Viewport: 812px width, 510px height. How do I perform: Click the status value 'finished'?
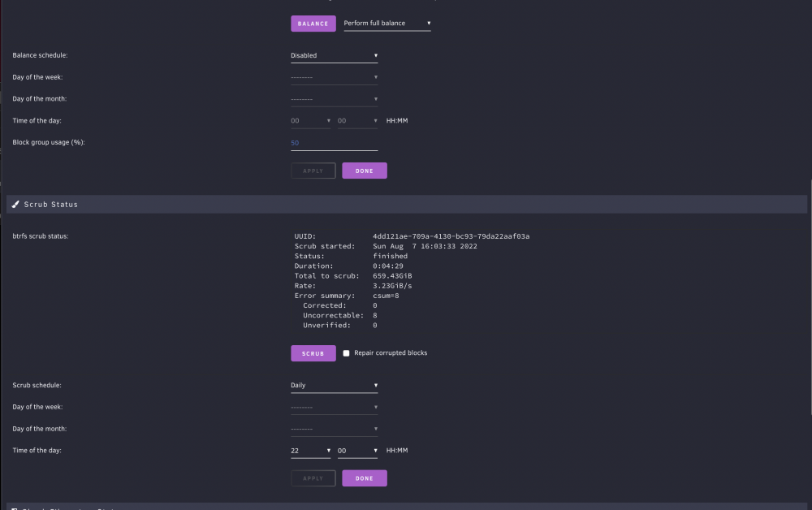[390, 256]
